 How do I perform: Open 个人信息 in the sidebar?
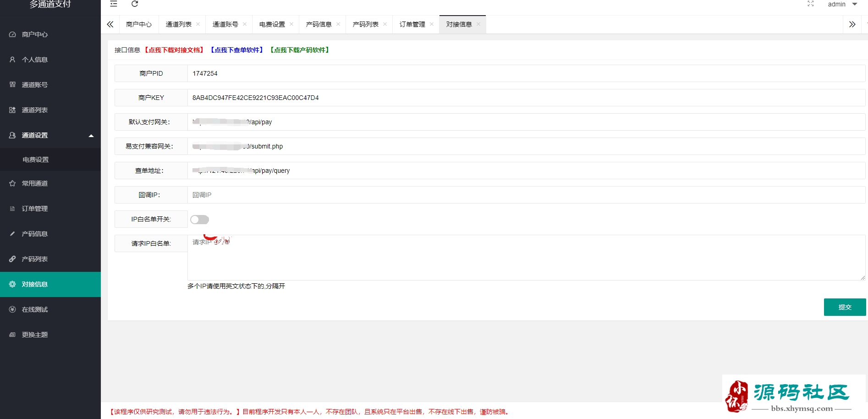pos(35,60)
